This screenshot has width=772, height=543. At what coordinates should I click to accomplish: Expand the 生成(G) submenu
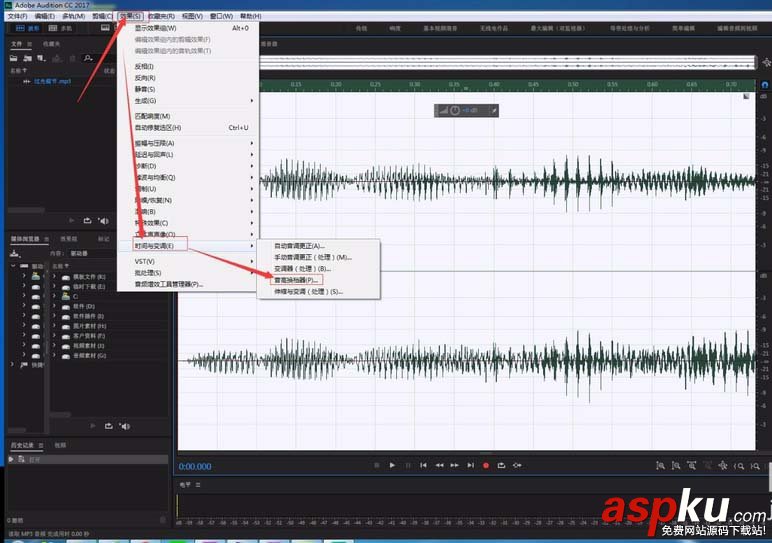pyautogui.click(x=188, y=101)
